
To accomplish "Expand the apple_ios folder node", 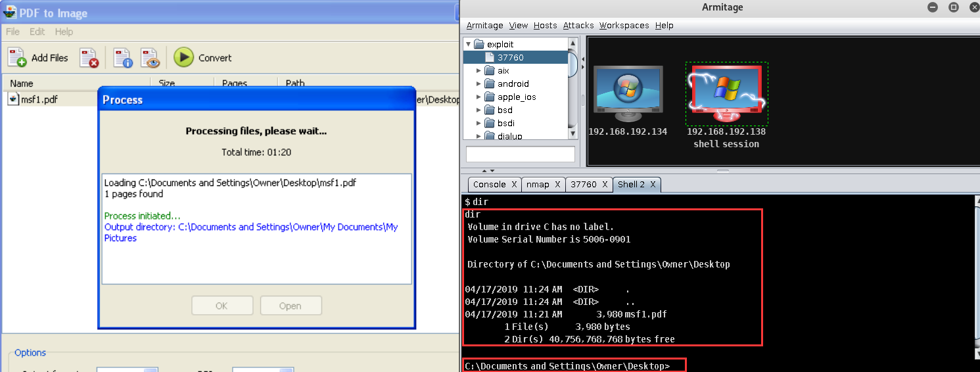I will point(478,97).
